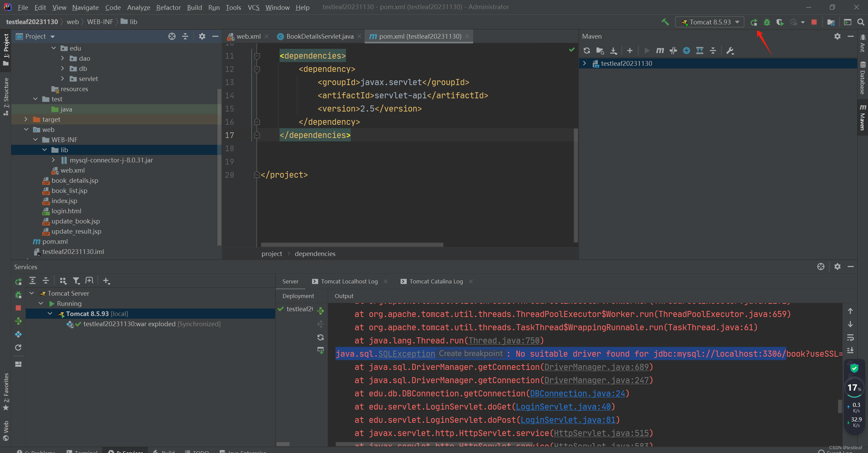Toggle soft-wrap in console output

850,337
